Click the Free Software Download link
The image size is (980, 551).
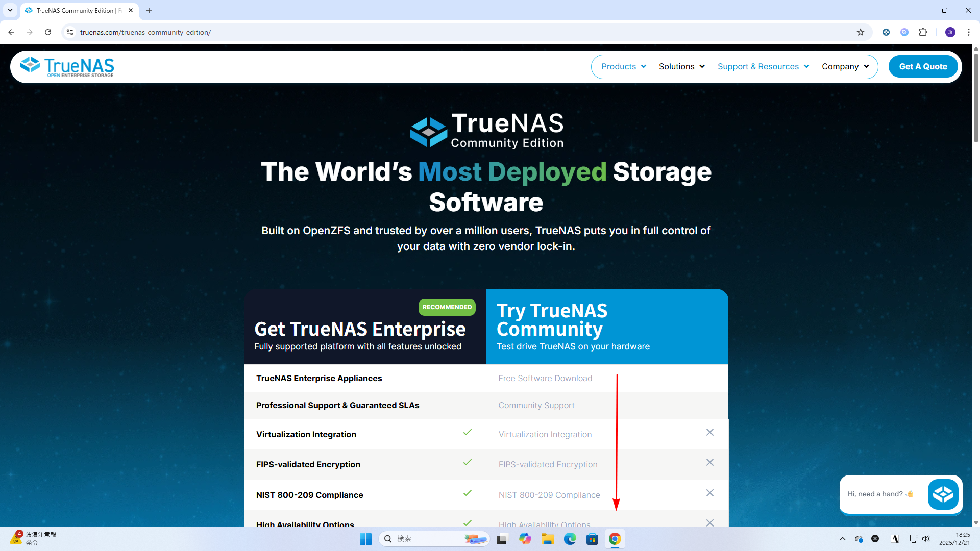click(545, 379)
